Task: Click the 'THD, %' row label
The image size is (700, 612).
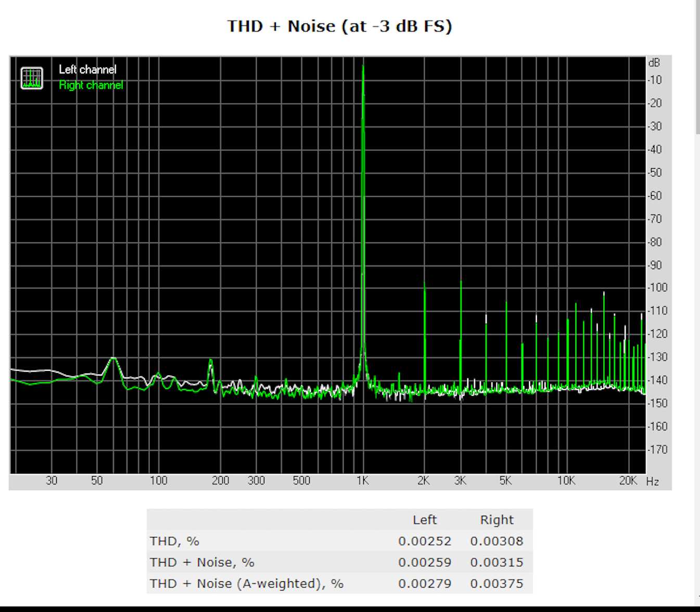Action: (174, 541)
